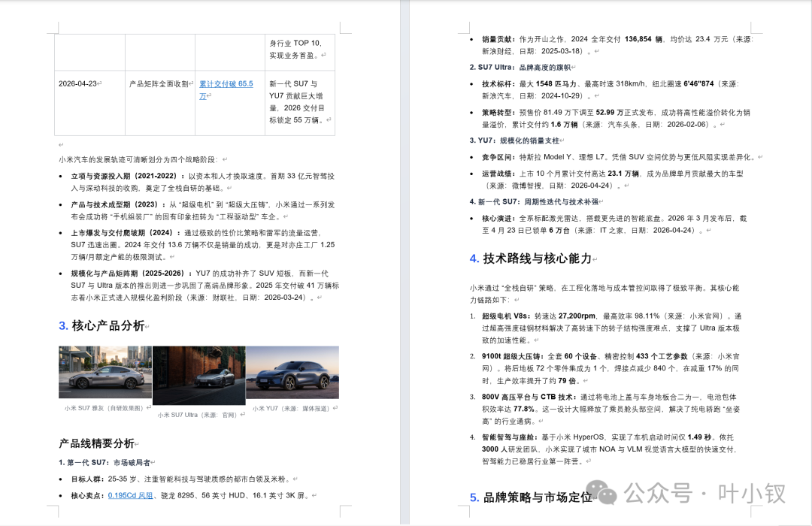Viewport: 812px width, 526px height.
Task: Select the 小米 SU7 Ultra car image
Action: (198, 376)
